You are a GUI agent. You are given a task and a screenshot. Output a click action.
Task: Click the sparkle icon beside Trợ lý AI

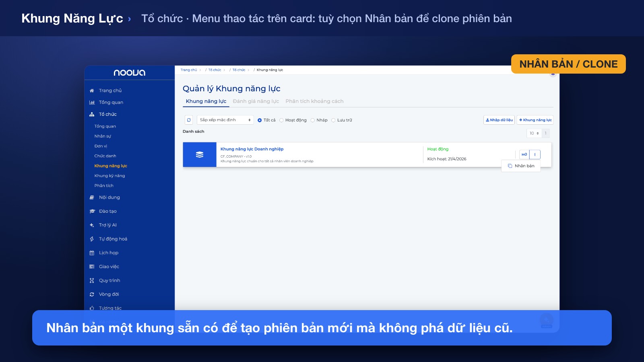click(x=92, y=225)
